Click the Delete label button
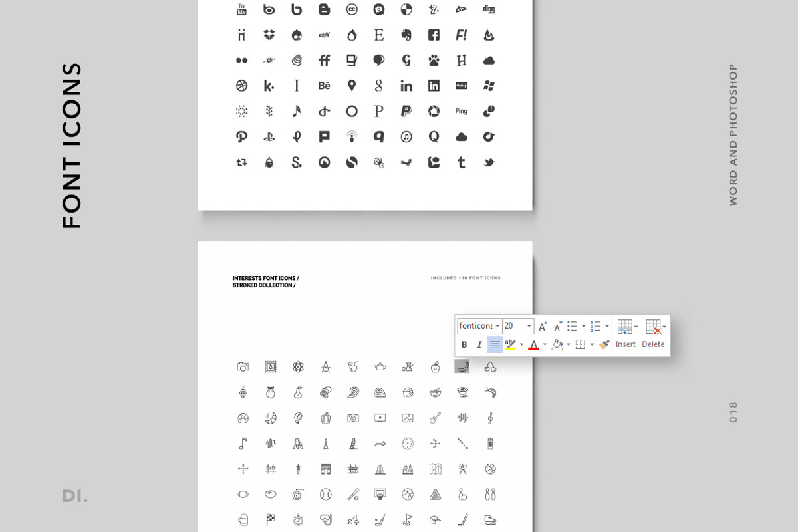This screenshot has width=798, height=532. point(653,344)
